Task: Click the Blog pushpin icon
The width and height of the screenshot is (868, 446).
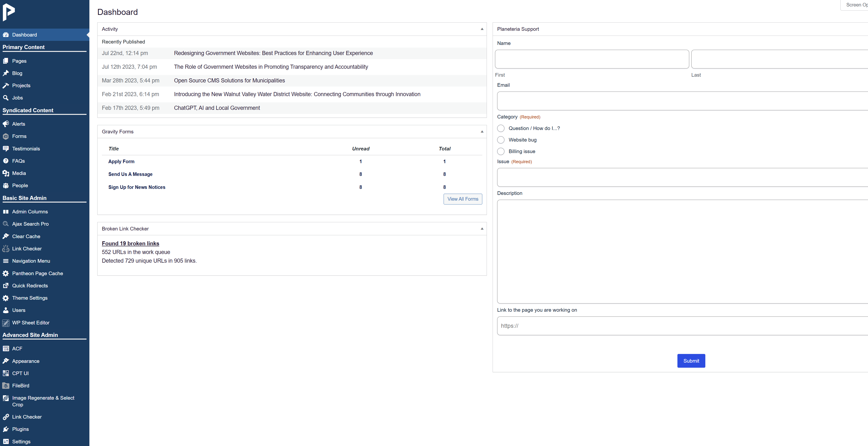Action: (x=6, y=73)
